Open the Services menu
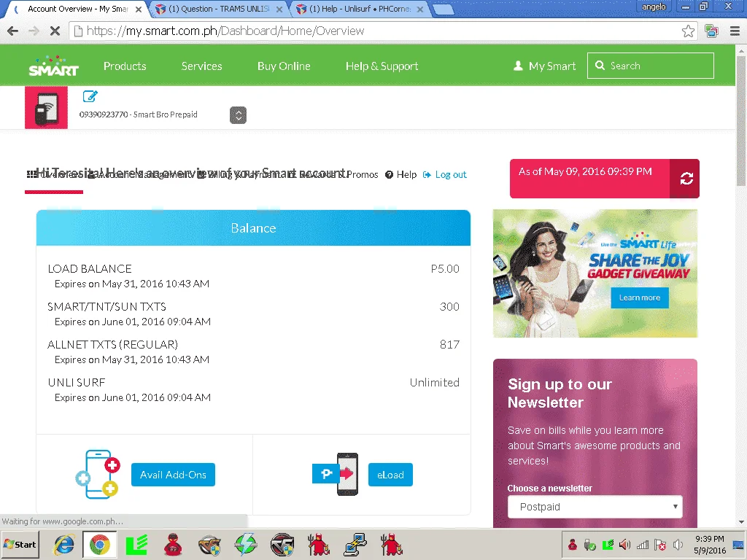The width and height of the screenshot is (747, 560). 201,66
